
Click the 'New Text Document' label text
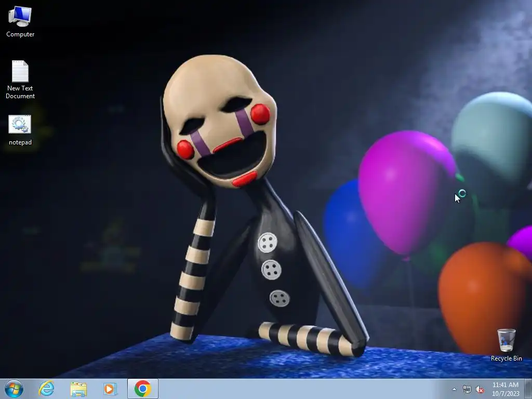pyautogui.click(x=20, y=92)
